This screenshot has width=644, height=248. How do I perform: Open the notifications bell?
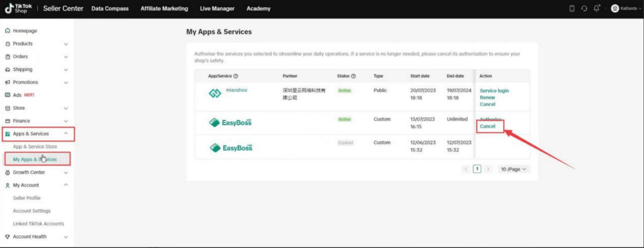pos(596,8)
